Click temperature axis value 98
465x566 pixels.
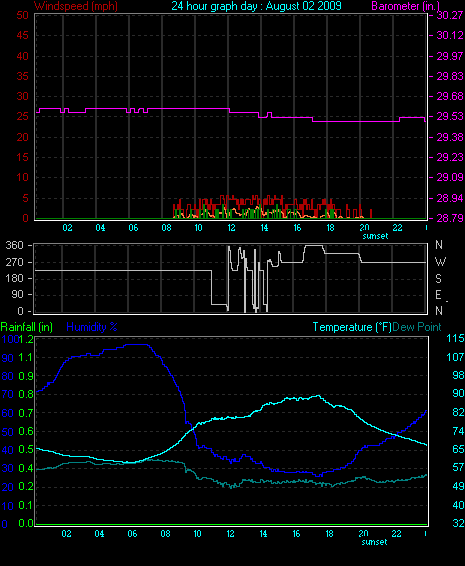[458, 375]
